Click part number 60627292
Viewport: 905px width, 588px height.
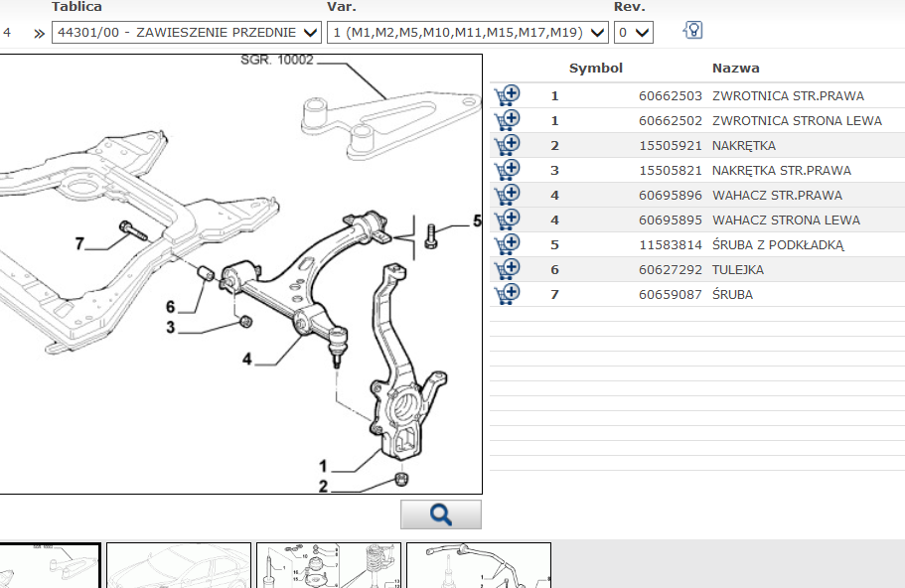(x=671, y=269)
